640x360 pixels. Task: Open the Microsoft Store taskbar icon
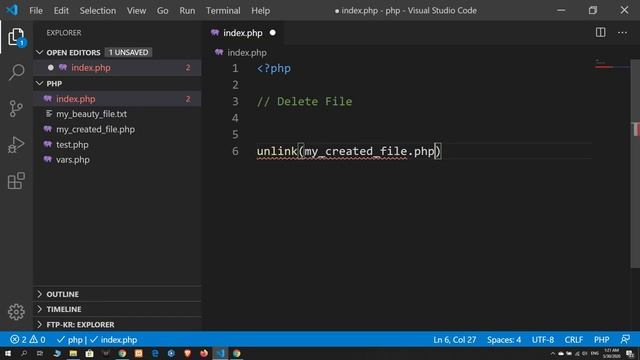point(89,353)
